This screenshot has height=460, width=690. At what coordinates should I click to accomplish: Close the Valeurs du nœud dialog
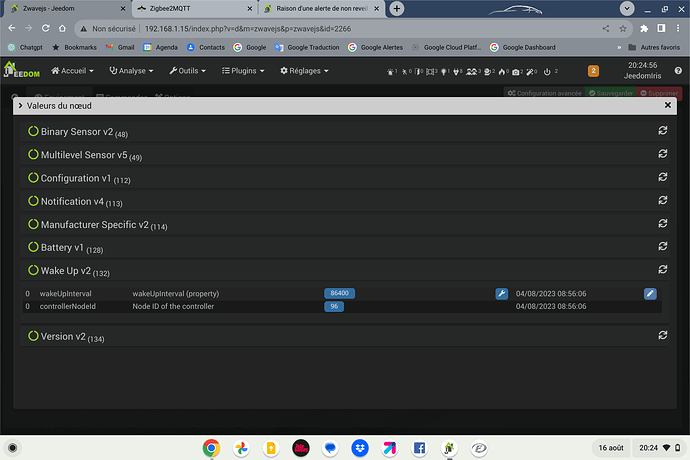tap(668, 105)
